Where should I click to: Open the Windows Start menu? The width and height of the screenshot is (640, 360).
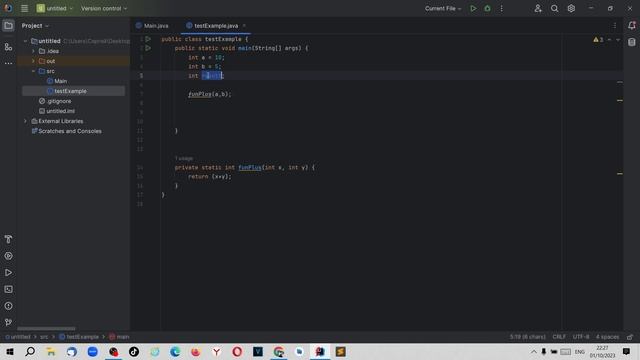10,352
